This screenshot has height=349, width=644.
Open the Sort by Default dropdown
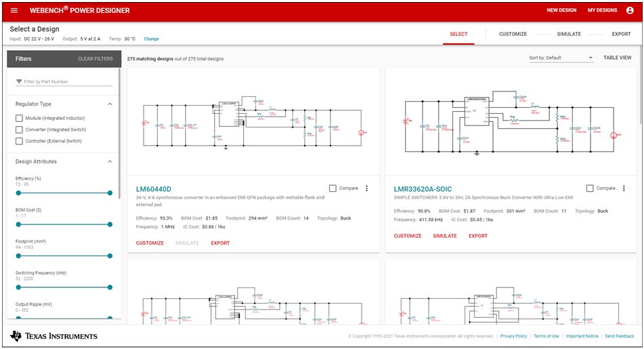point(561,58)
